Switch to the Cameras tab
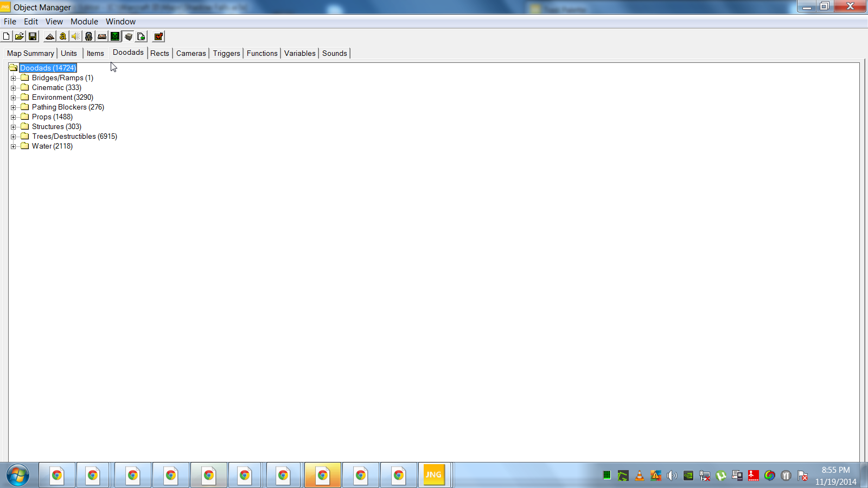This screenshot has height=488, width=868. pos(191,53)
